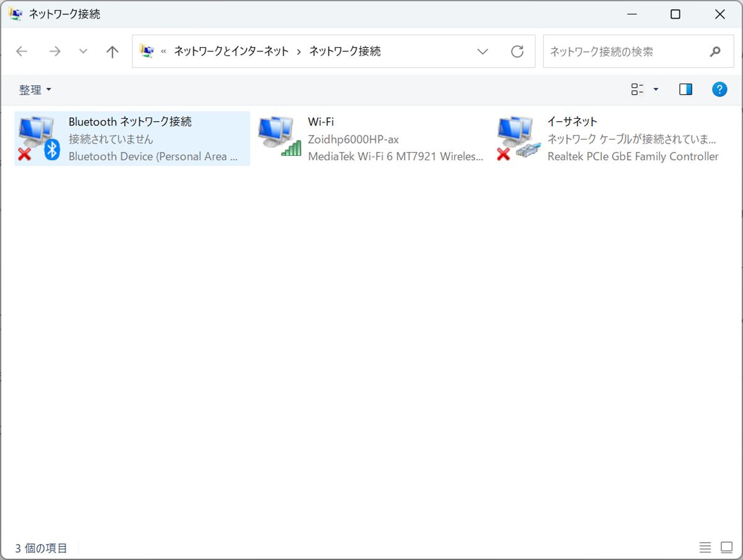
Task: Click ネットワーク接続 breadcrumb in address bar
Action: (x=345, y=51)
